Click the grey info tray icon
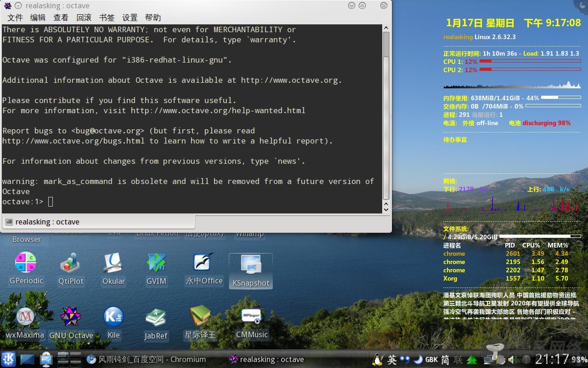 point(526,360)
